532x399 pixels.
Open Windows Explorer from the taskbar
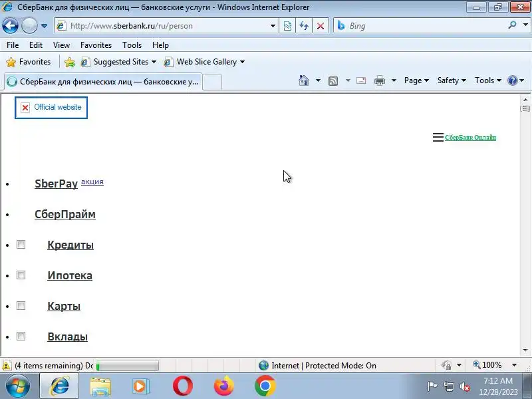(100, 386)
